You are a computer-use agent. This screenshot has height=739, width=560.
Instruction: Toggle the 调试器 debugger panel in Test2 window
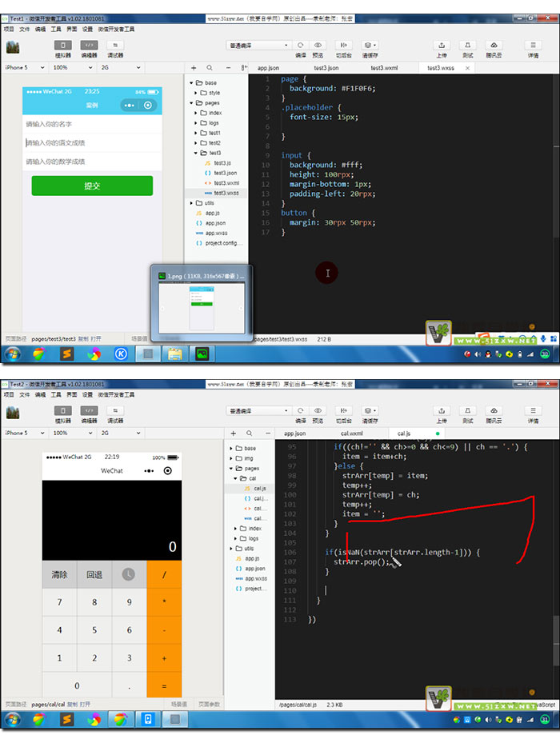[x=115, y=410]
